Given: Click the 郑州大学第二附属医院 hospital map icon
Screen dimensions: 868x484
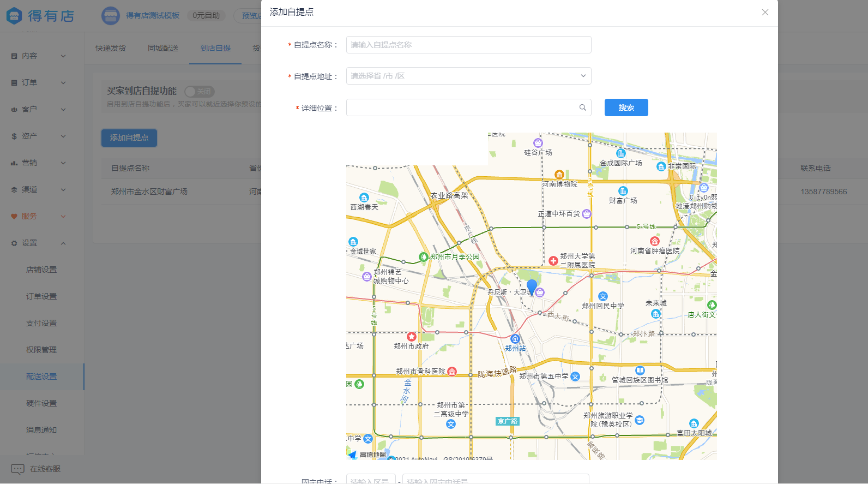Looking at the screenshot, I should coord(553,261).
